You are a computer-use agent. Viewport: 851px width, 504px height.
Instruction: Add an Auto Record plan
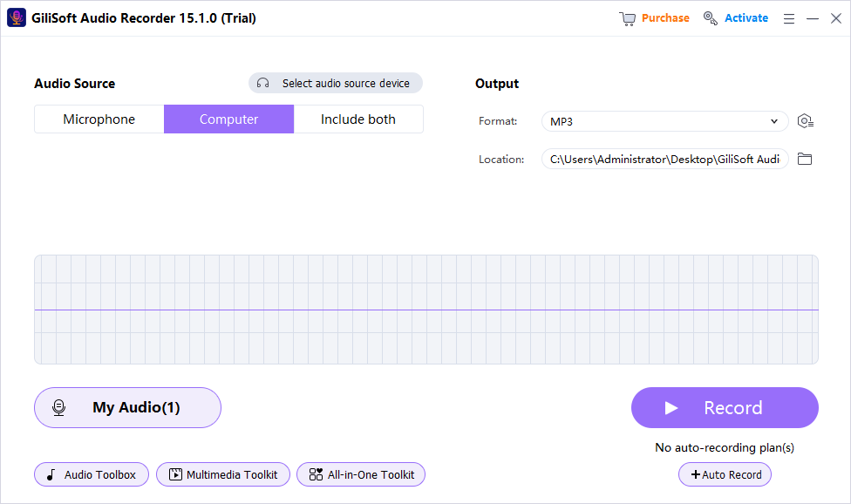[x=725, y=474]
